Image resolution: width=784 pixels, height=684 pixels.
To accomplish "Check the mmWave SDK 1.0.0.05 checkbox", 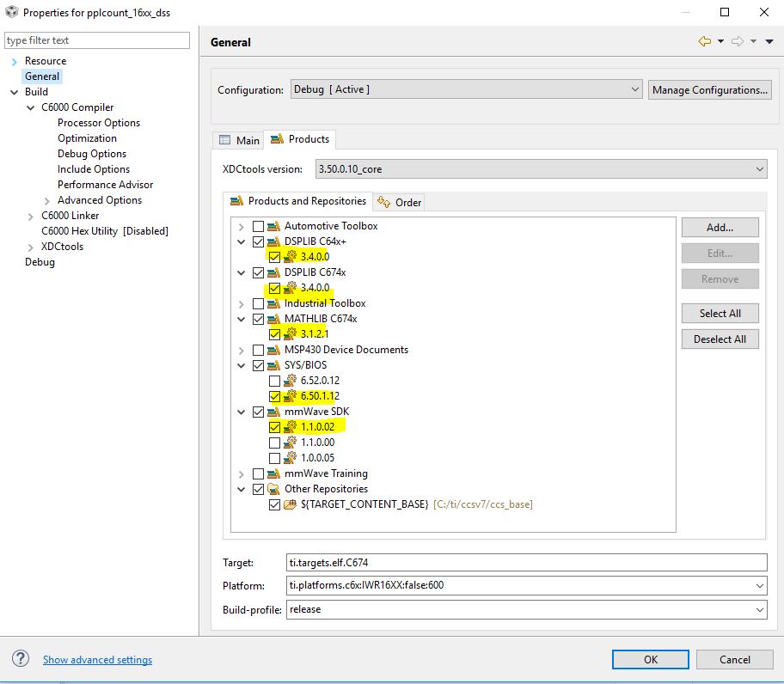I will tap(274, 459).
